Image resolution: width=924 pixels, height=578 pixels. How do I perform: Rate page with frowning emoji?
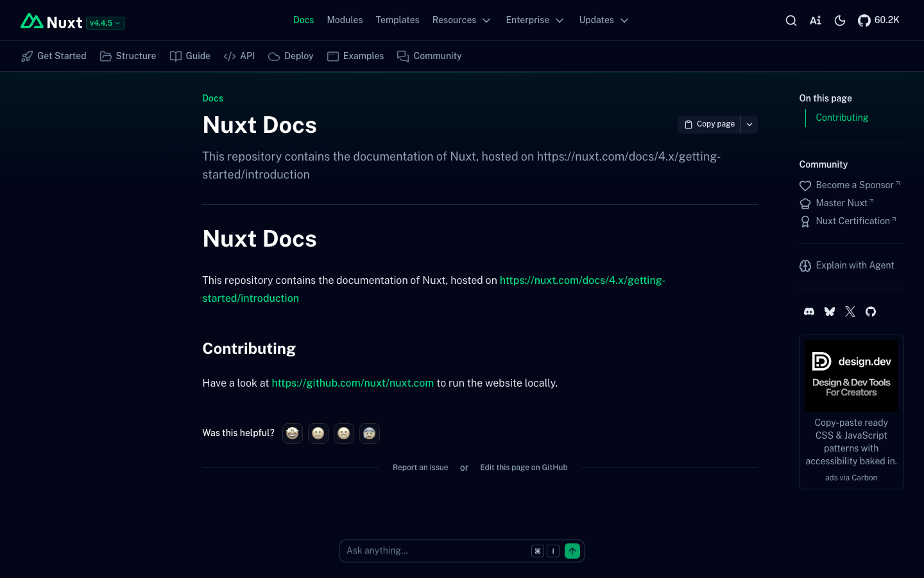pyautogui.click(x=344, y=433)
